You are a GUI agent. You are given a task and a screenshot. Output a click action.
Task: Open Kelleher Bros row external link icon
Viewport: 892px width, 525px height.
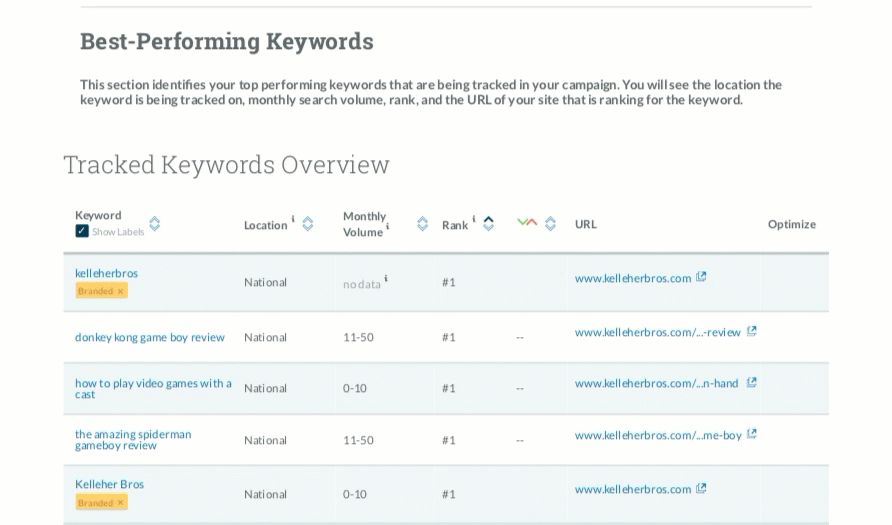pyautogui.click(x=701, y=488)
